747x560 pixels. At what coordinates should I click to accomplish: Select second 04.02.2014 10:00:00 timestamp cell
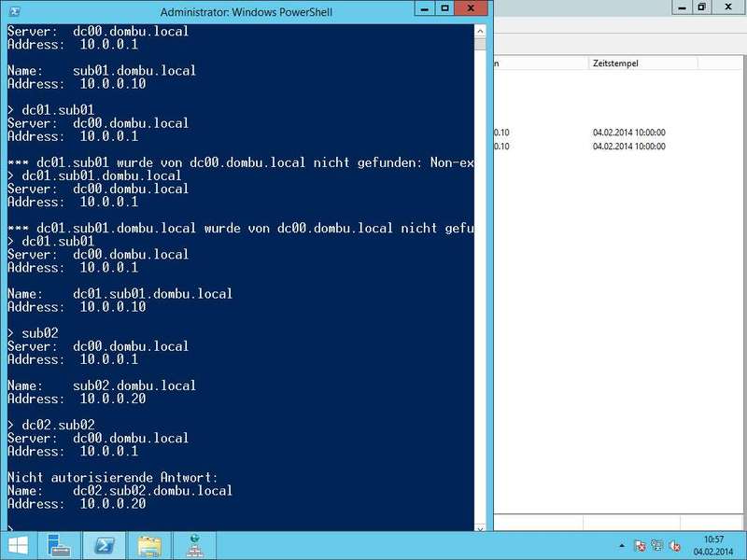pos(628,147)
